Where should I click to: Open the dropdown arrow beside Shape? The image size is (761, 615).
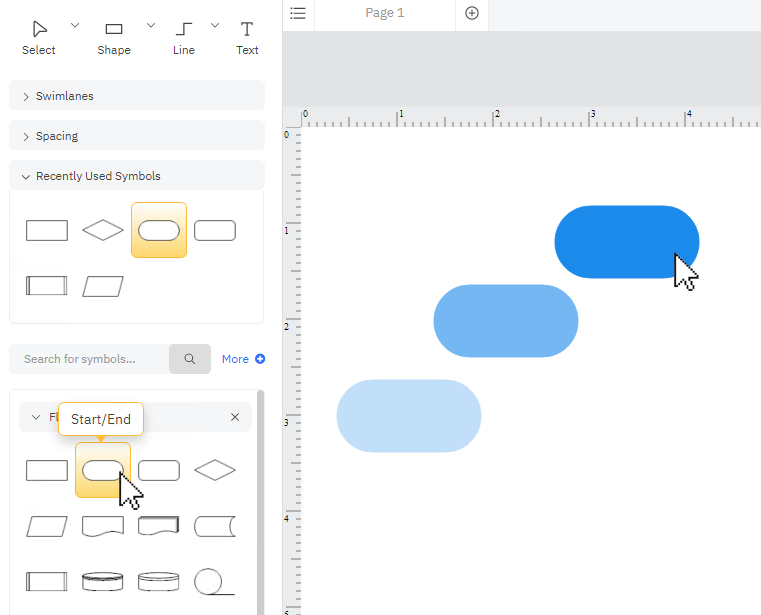pyautogui.click(x=151, y=24)
